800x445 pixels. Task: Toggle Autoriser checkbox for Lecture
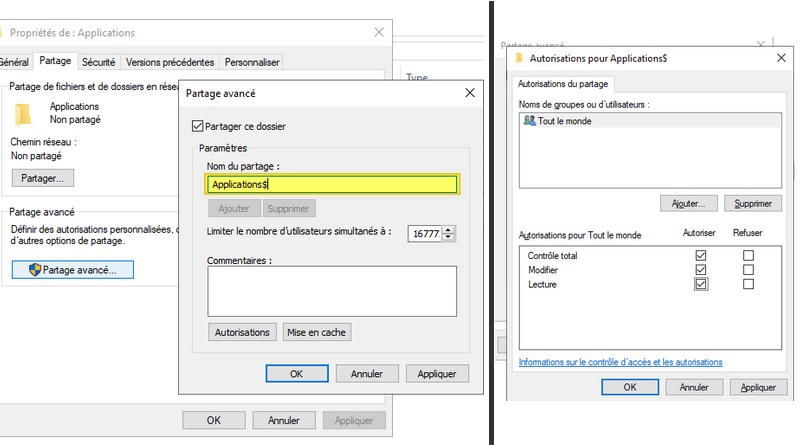tap(701, 284)
